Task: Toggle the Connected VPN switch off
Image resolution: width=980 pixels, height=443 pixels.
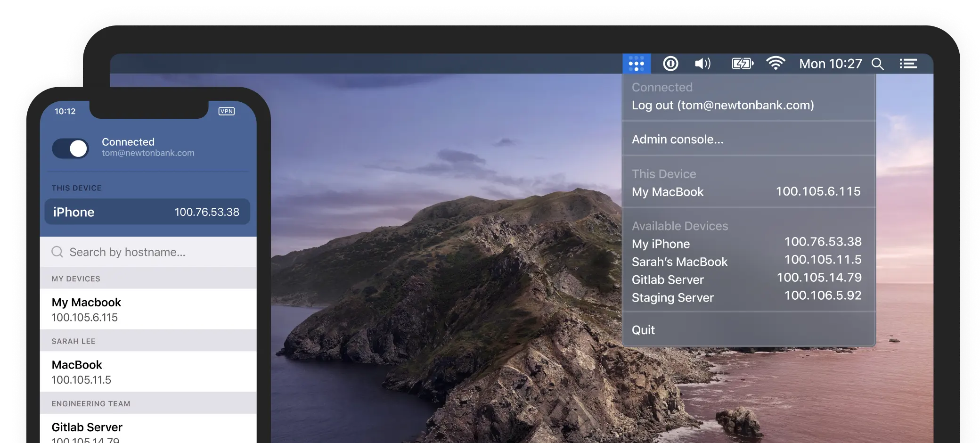Action: click(x=71, y=148)
